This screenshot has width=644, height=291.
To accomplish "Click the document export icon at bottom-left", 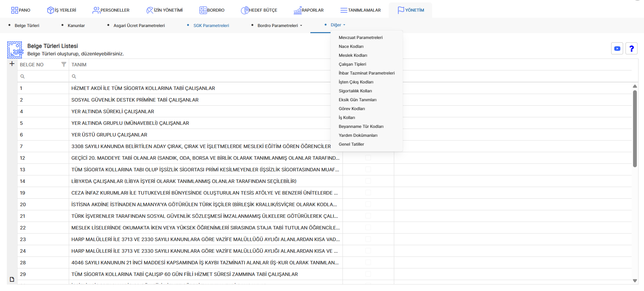I will click(x=12, y=279).
